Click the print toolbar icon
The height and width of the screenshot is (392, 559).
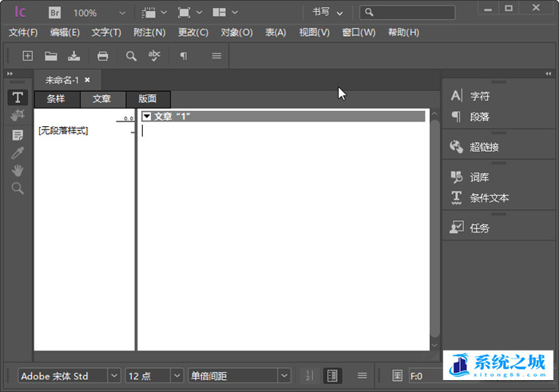[103, 56]
